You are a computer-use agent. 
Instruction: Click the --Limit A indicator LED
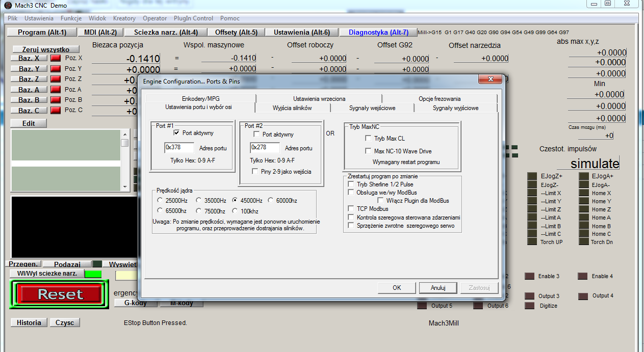pyautogui.click(x=532, y=218)
